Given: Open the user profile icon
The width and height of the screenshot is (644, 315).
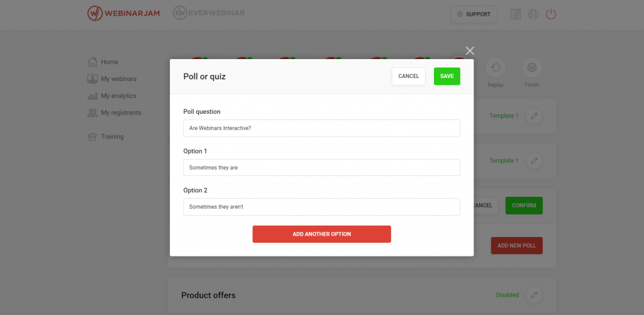Looking at the screenshot, I should (533, 14).
